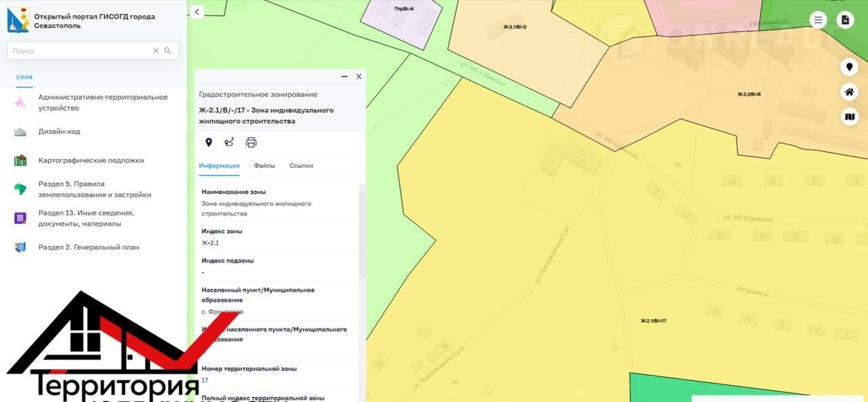
Task: Clear the search field with X
Action: pos(155,51)
